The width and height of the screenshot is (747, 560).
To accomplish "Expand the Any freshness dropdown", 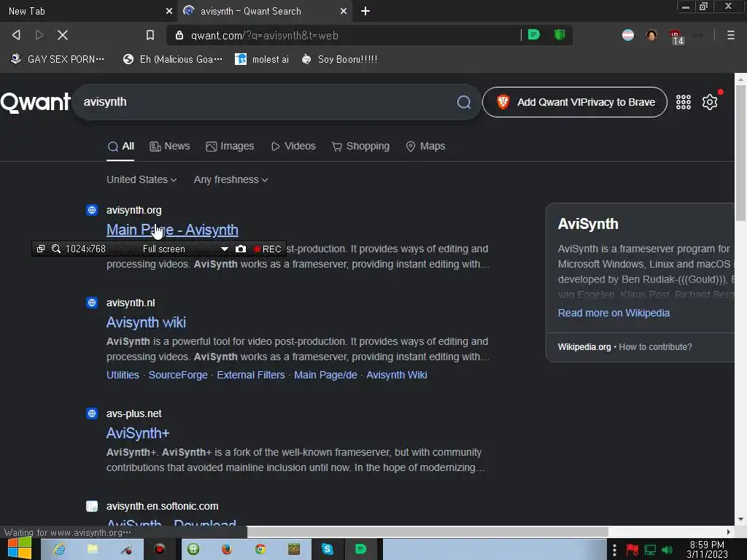I will click(231, 179).
